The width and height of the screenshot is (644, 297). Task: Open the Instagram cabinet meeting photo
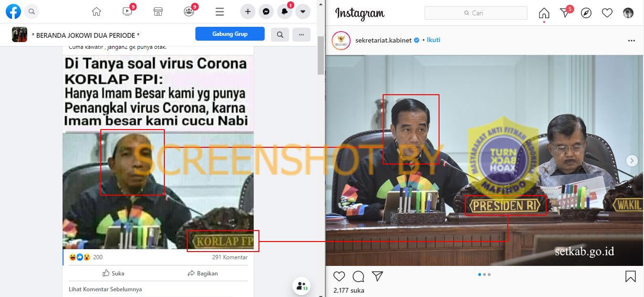(484, 160)
